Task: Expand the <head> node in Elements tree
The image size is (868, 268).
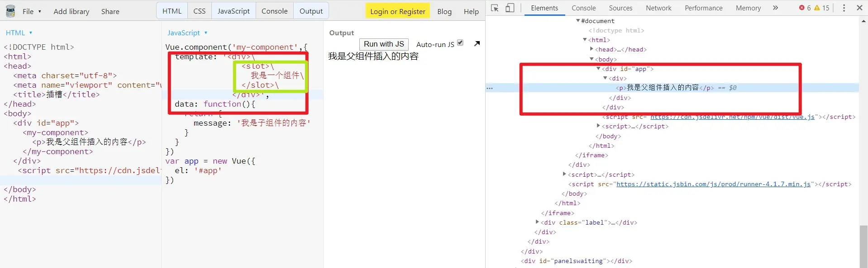Action: pos(591,49)
